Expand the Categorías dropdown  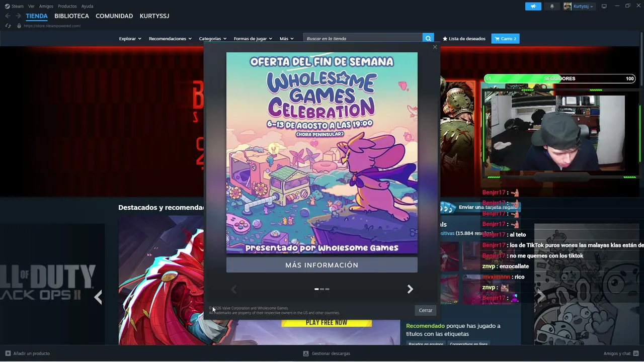pyautogui.click(x=212, y=39)
